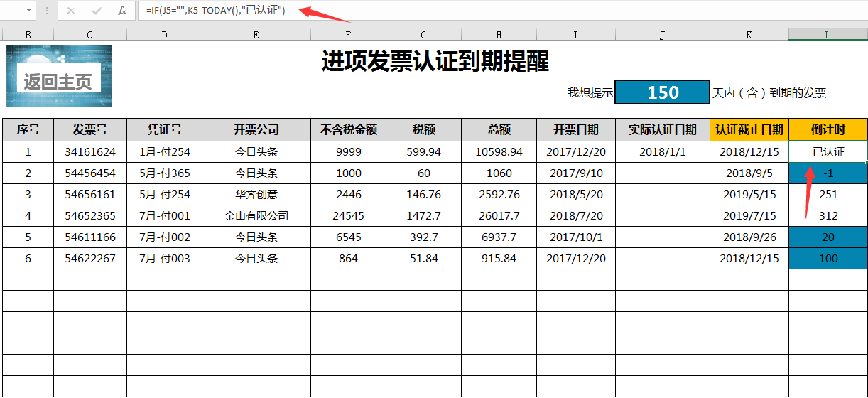The width and height of the screenshot is (868, 398).
Task: Click the 实际认证日期 header cell
Action: point(663,129)
